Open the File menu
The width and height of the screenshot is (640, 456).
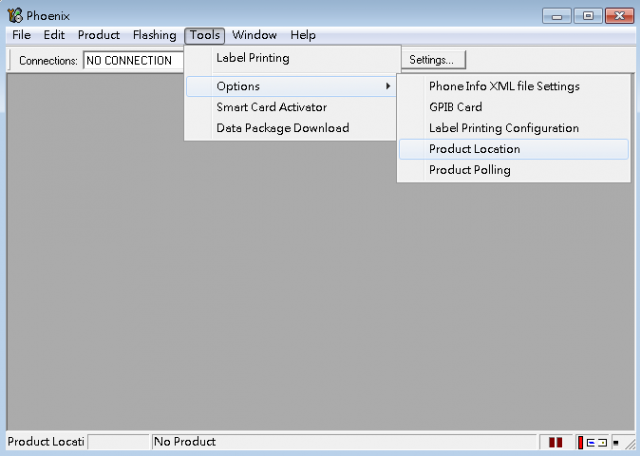click(21, 35)
